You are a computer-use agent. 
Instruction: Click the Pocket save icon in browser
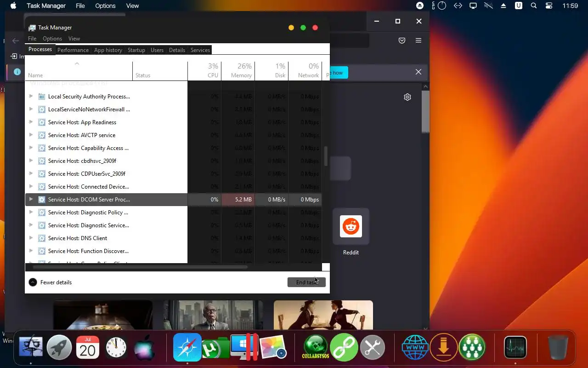click(402, 40)
